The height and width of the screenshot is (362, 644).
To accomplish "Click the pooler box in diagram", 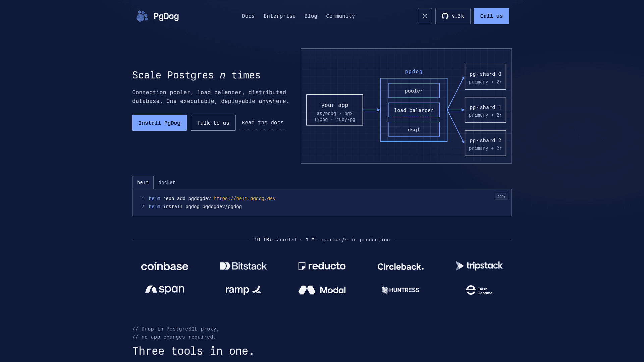I will [x=414, y=90].
